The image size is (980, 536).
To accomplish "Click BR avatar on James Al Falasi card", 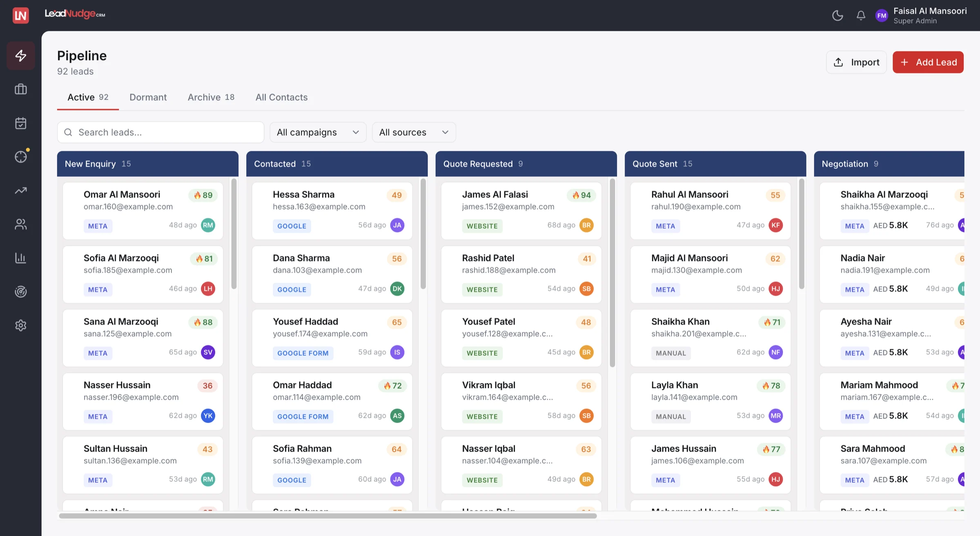I will point(586,225).
